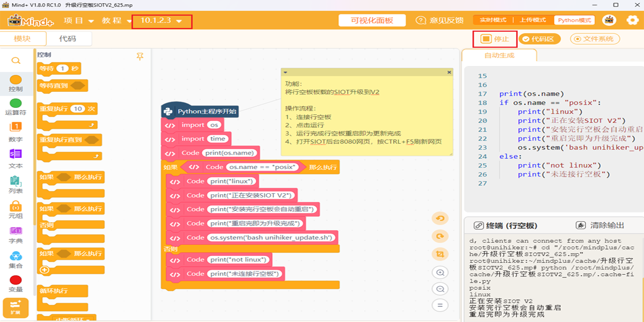Close the yellow instruction note on canvas
644x322 pixels.
pyautogui.click(x=448, y=71)
